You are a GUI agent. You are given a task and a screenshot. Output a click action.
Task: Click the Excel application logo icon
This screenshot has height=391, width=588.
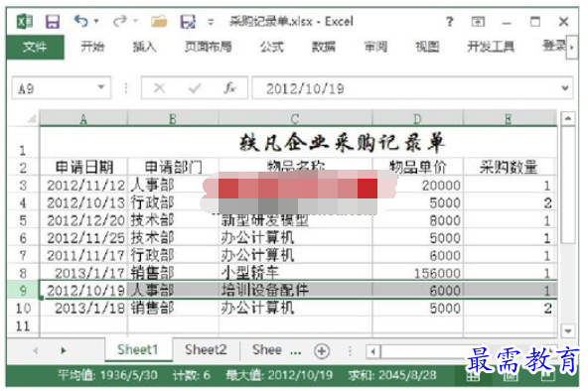point(25,22)
